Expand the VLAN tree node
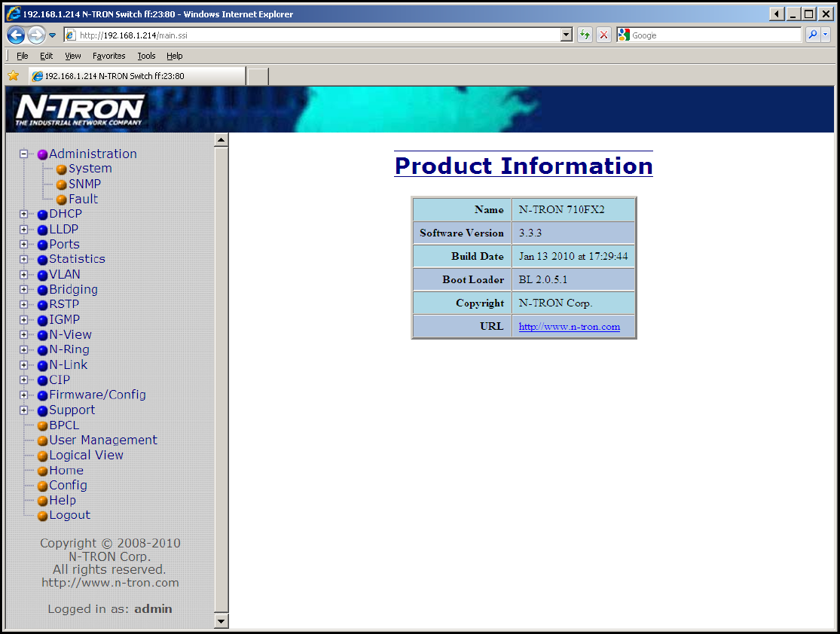Viewport: 840px width, 634px height. 23,275
